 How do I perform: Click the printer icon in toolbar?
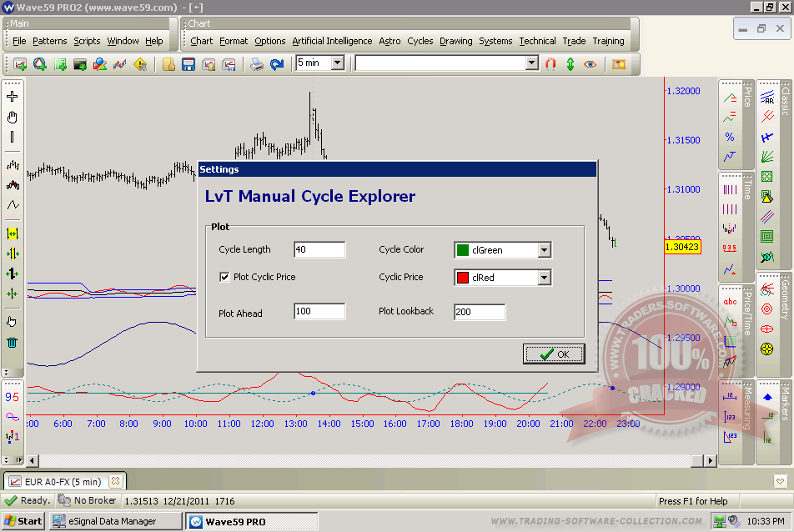257,63
